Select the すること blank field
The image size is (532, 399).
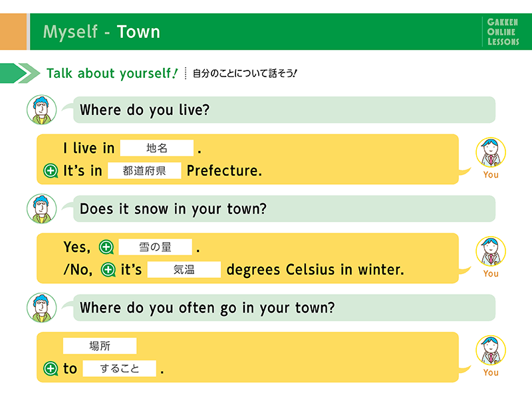pos(120,368)
